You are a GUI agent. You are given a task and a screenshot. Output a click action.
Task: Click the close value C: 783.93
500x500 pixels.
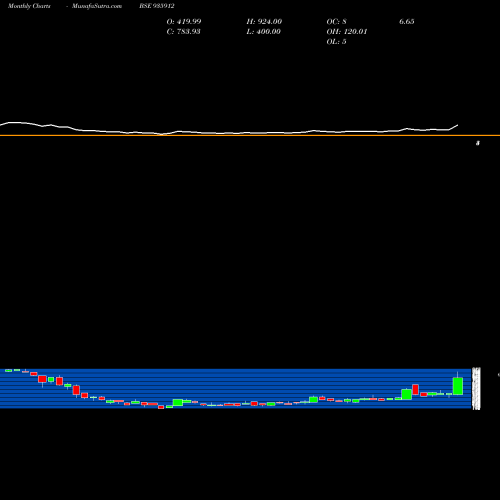(x=183, y=32)
